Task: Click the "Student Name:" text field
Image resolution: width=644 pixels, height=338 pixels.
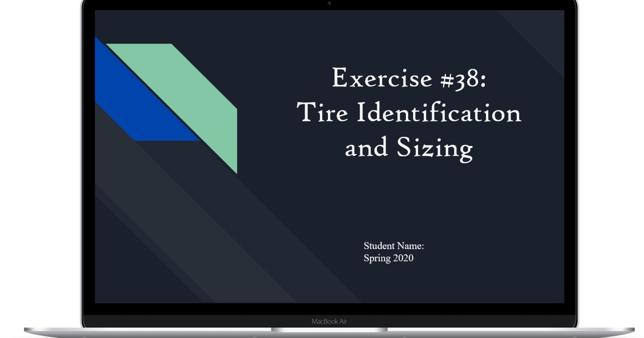Action: point(394,246)
